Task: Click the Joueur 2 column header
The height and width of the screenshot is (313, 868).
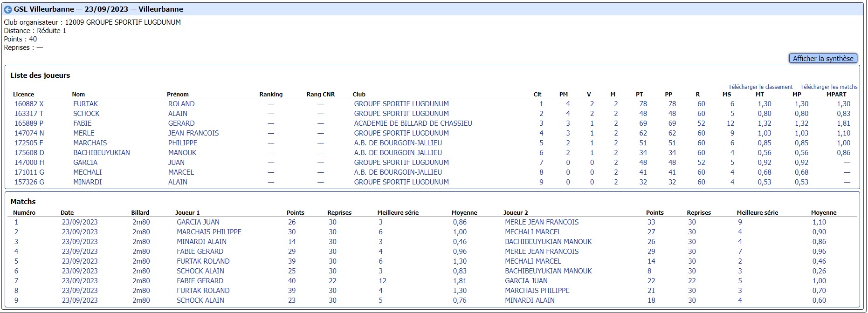Action: (516, 213)
